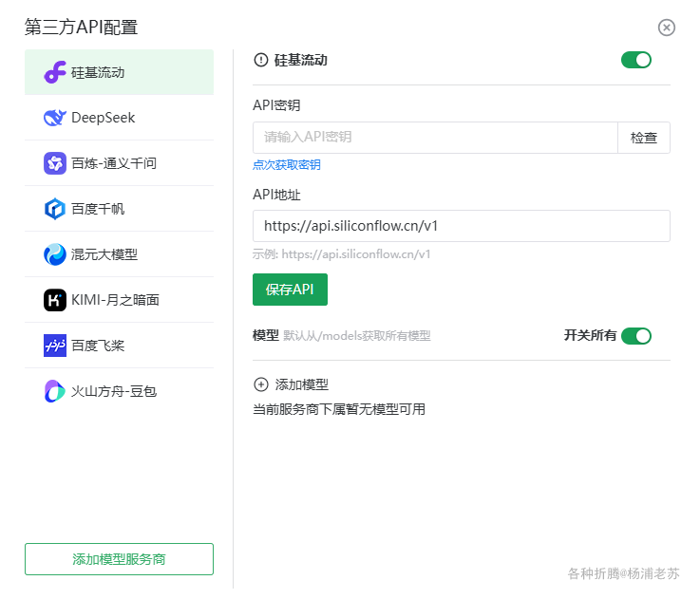Click the info icon beside 硅基流动 heading
700x599 pixels.
[260, 60]
